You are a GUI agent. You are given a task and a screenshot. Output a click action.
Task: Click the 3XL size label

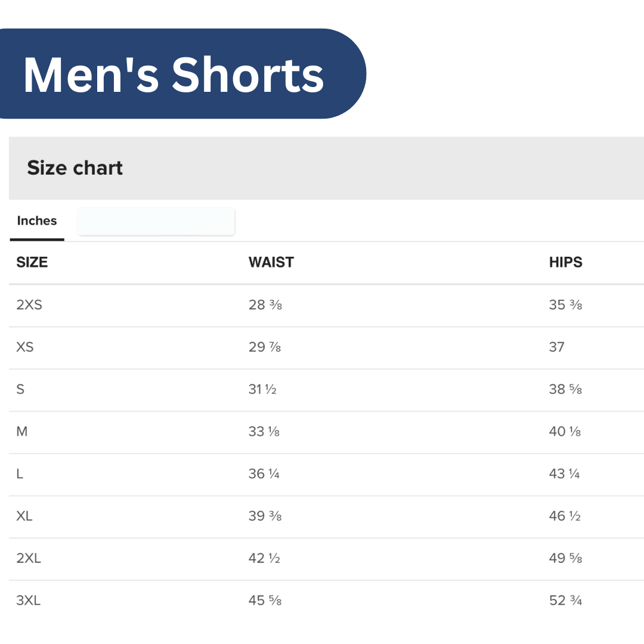coord(29,601)
